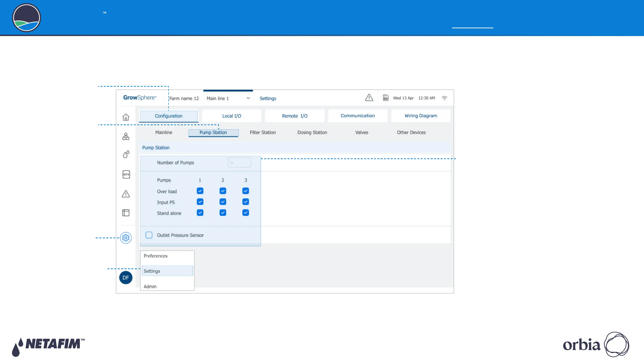Toggle Input PS checkbox for pump 3
Image resolution: width=644 pixels, height=362 pixels.
click(245, 202)
